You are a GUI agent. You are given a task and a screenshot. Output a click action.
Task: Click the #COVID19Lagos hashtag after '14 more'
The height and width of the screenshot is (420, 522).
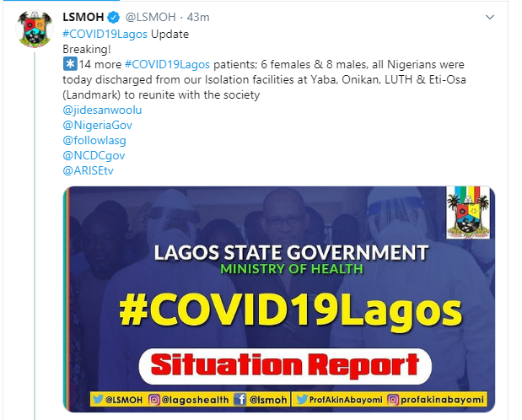[167, 64]
